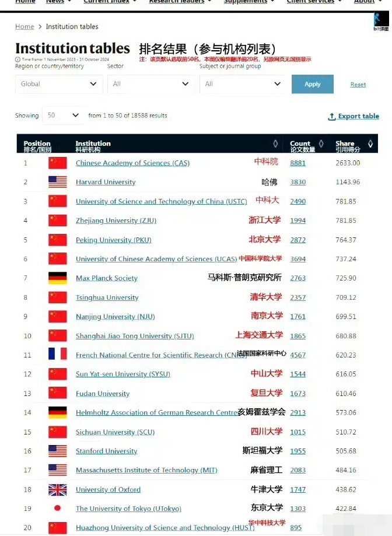Open the USTC institution link
Viewport: 392px width, 536px height.
(x=162, y=201)
